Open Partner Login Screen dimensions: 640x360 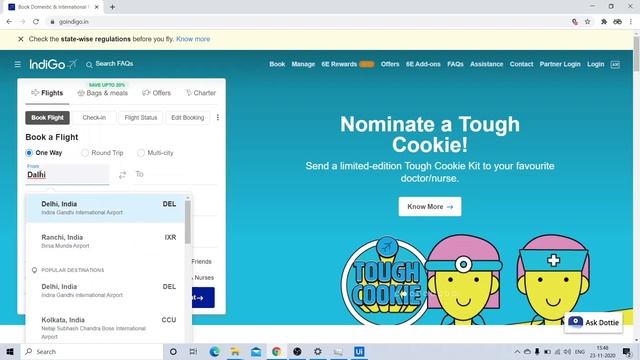pos(560,64)
